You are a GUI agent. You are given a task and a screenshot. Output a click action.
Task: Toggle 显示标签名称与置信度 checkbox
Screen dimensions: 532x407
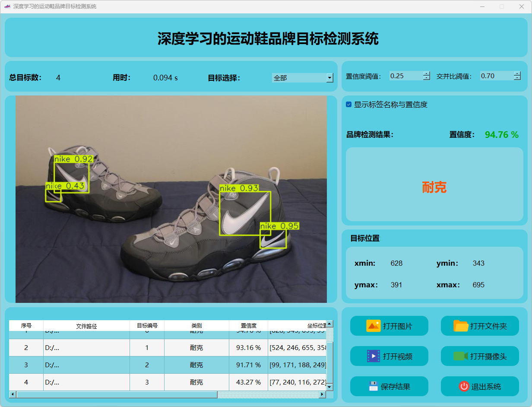tap(349, 105)
